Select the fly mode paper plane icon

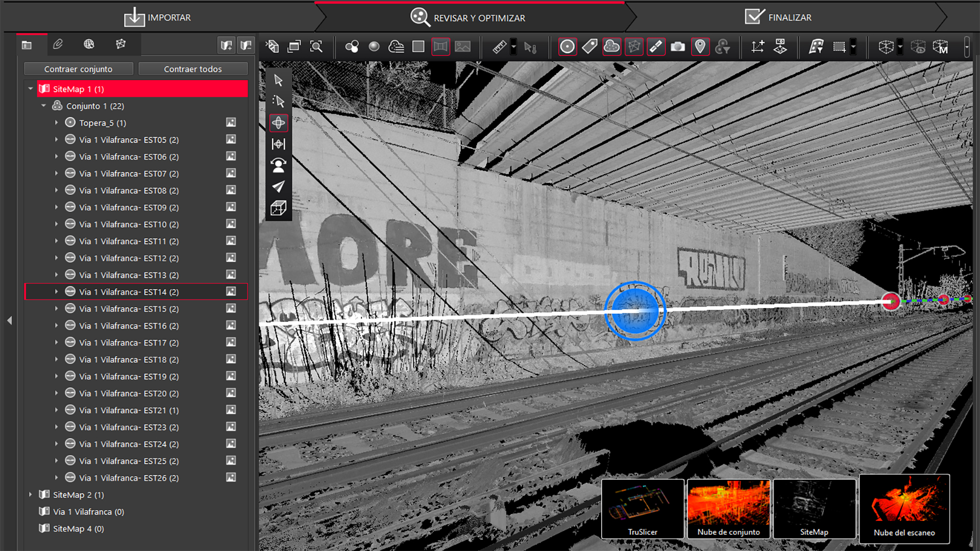[x=278, y=186]
